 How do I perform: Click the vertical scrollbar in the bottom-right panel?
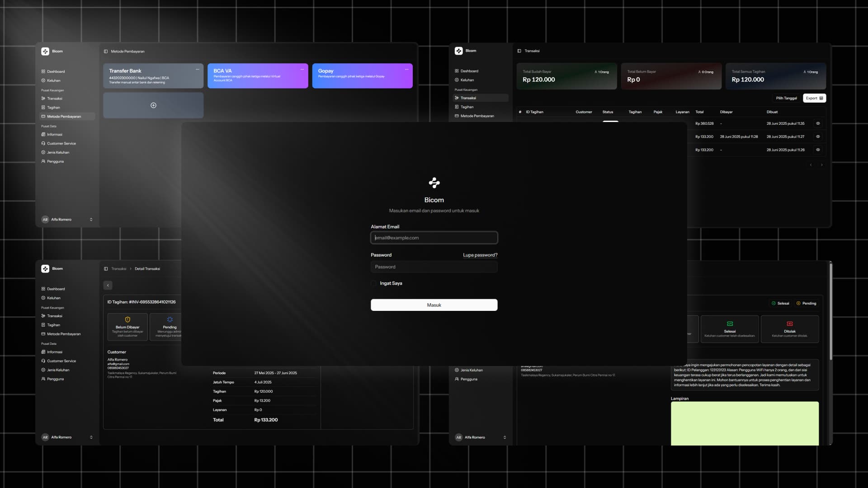[830, 312]
